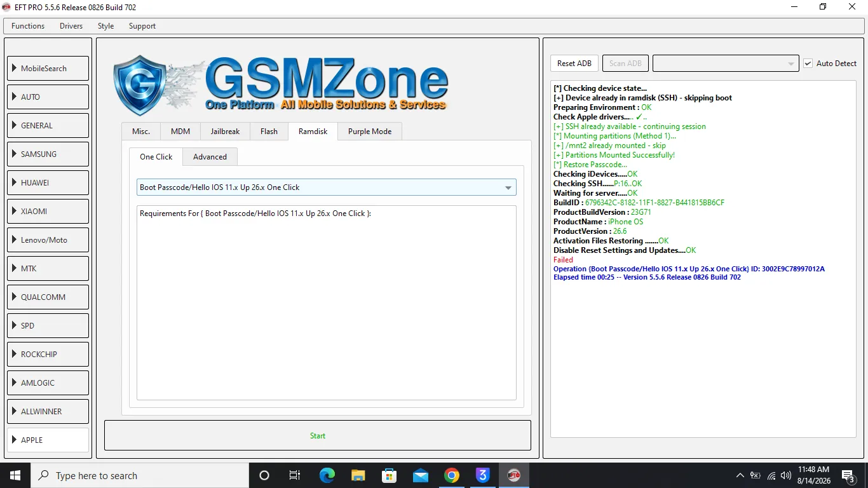Open the volume tray icon
This screenshot has height=488, width=868.
pyautogui.click(x=786, y=475)
